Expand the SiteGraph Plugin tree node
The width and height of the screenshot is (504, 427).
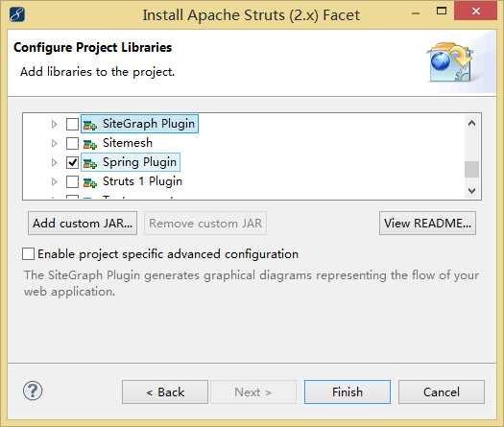click(54, 124)
